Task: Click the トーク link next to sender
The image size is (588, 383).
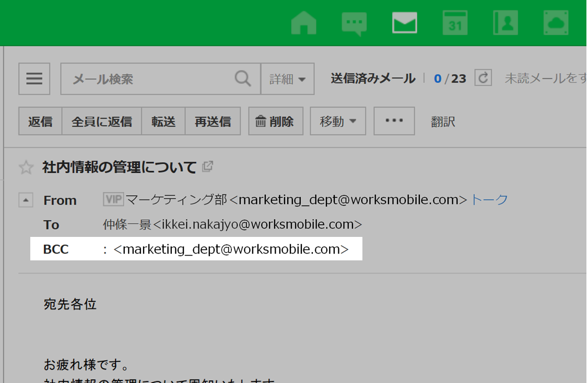Action: coord(489,200)
